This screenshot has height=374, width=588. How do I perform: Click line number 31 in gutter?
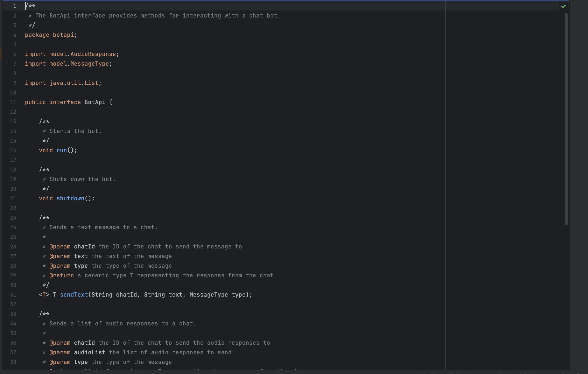(x=13, y=295)
